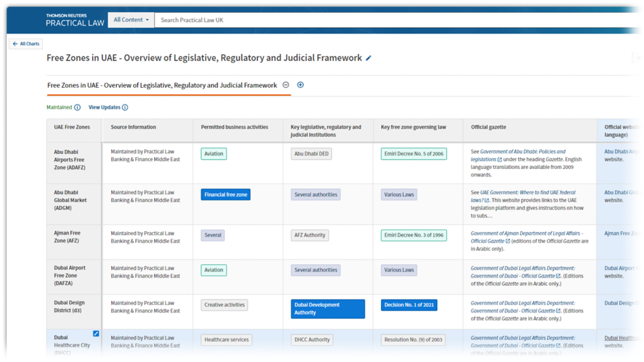Open Dubai Official Gazette link in DAFZA row
This screenshot has width=644, height=362.
pyautogui.click(x=523, y=272)
